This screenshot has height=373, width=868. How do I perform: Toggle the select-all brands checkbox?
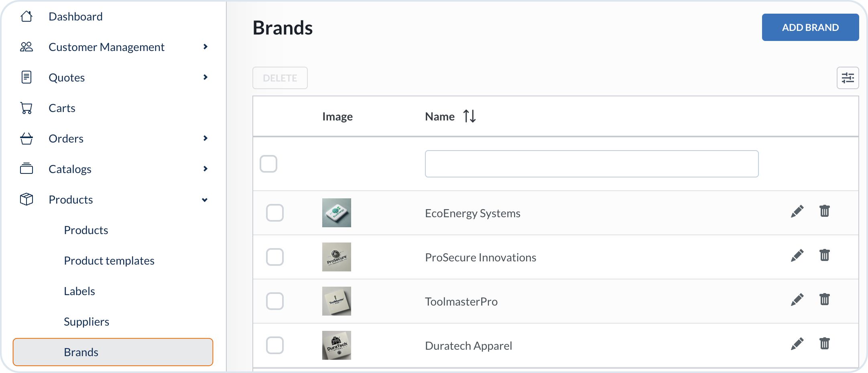click(x=268, y=164)
